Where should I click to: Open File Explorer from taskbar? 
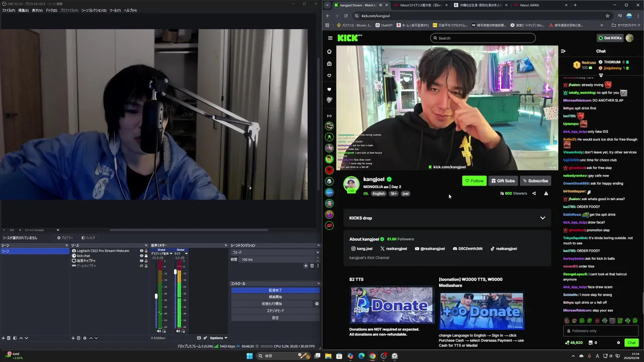[328, 356]
